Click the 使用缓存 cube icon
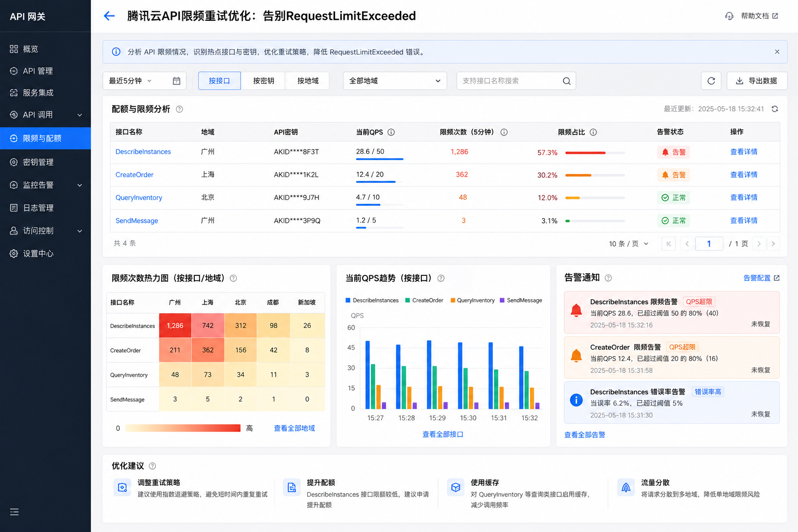 click(x=456, y=487)
